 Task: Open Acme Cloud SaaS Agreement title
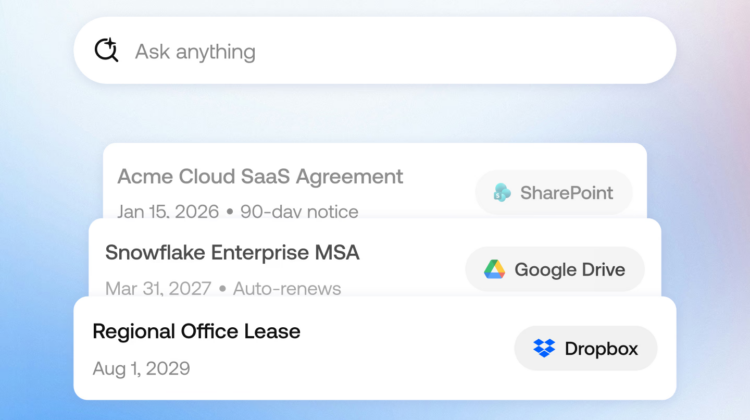pyautogui.click(x=260, y=177)
